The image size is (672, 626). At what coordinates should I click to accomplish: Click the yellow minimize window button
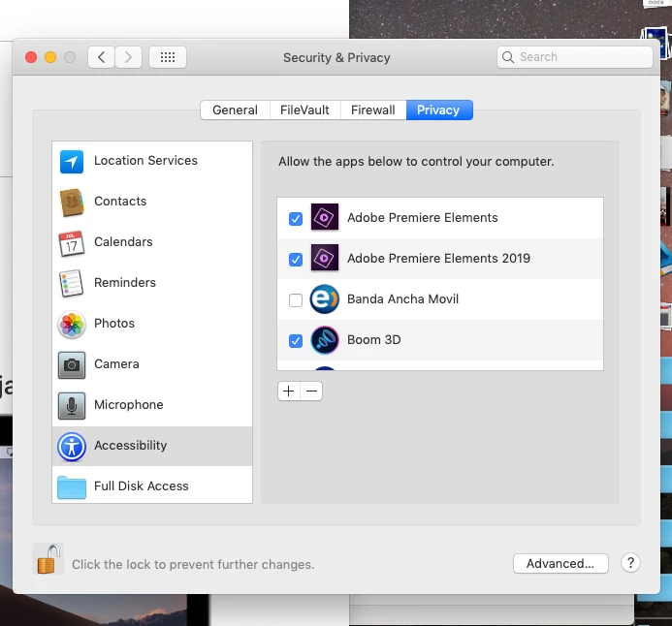click(x=50, y=57)
